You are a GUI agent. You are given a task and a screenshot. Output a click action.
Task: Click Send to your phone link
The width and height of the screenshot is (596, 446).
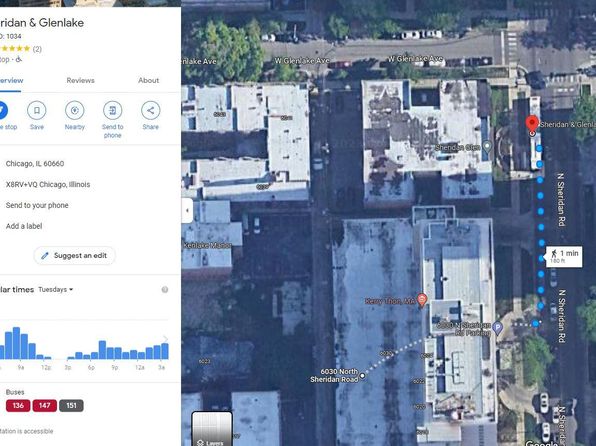point(37,205)
